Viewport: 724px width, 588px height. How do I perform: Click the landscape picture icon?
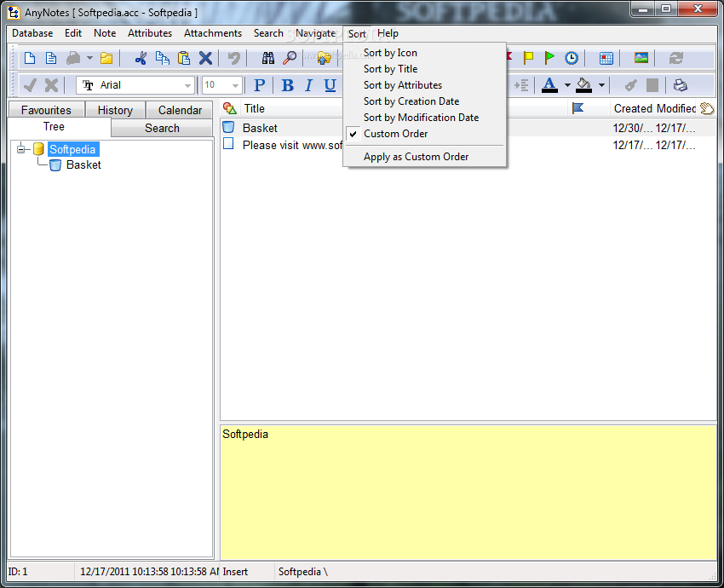tap(641, 58)
